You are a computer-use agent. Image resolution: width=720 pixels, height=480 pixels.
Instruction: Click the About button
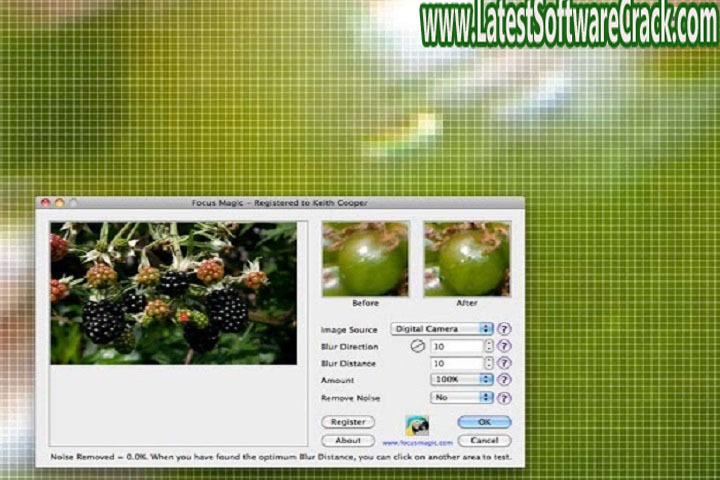click(x=348, y=440)
